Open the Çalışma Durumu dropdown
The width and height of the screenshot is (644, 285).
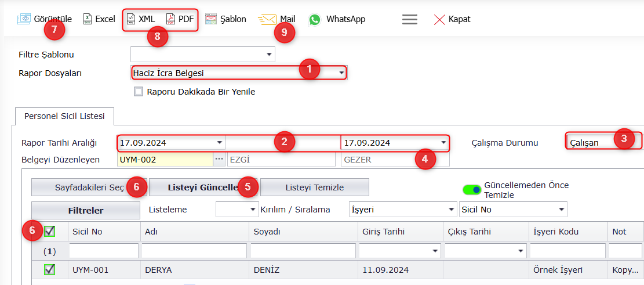605,143
